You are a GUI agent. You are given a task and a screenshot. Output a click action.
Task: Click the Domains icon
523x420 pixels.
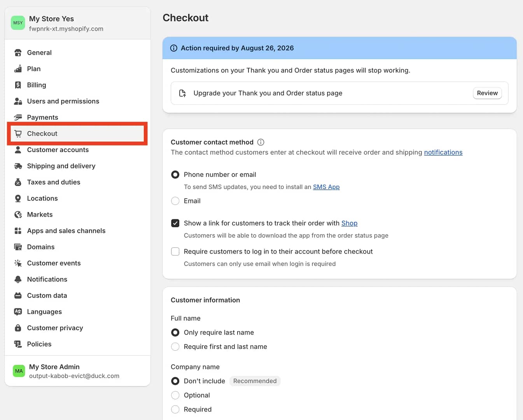click(18, 247)
